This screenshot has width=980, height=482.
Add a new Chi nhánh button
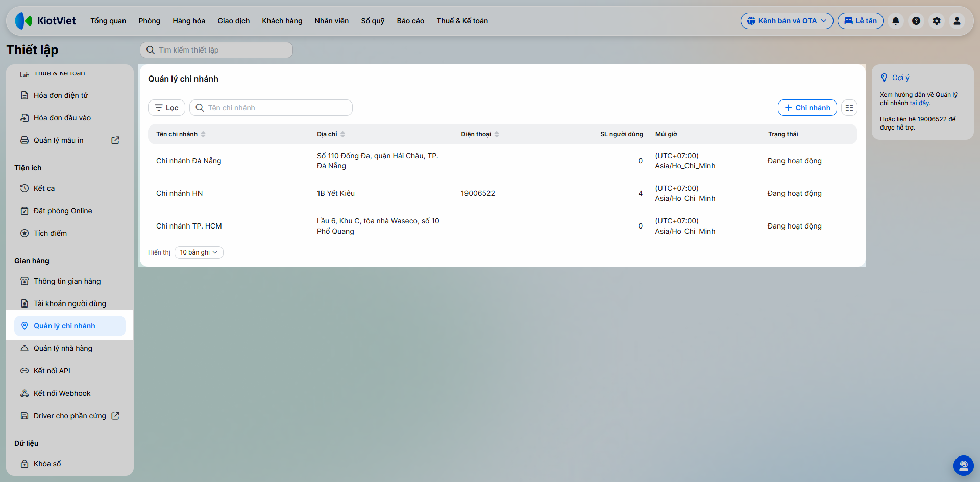click(807, 108)
